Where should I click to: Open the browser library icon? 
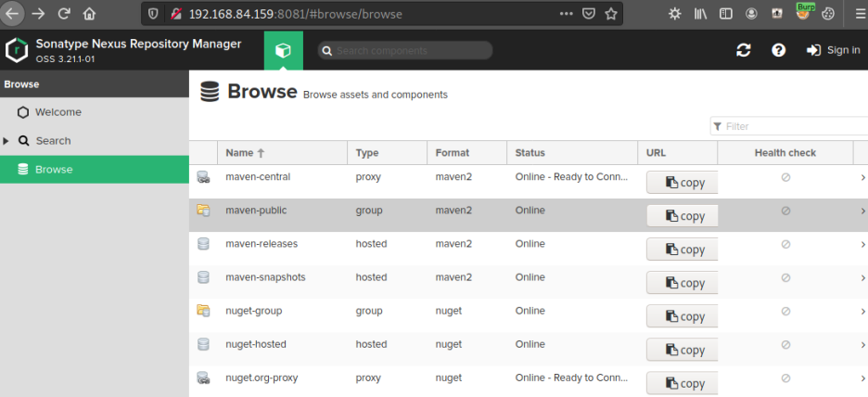point(700,15)
